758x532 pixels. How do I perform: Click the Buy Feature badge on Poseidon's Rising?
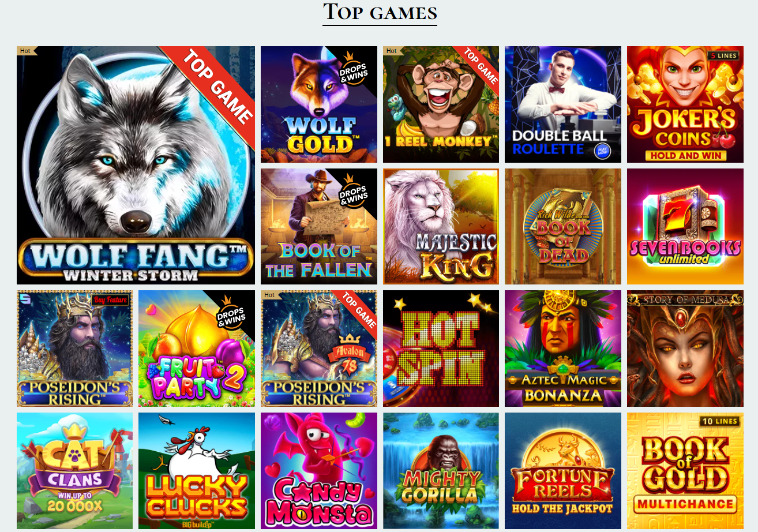pyautogui.click(x=111, y=300)
